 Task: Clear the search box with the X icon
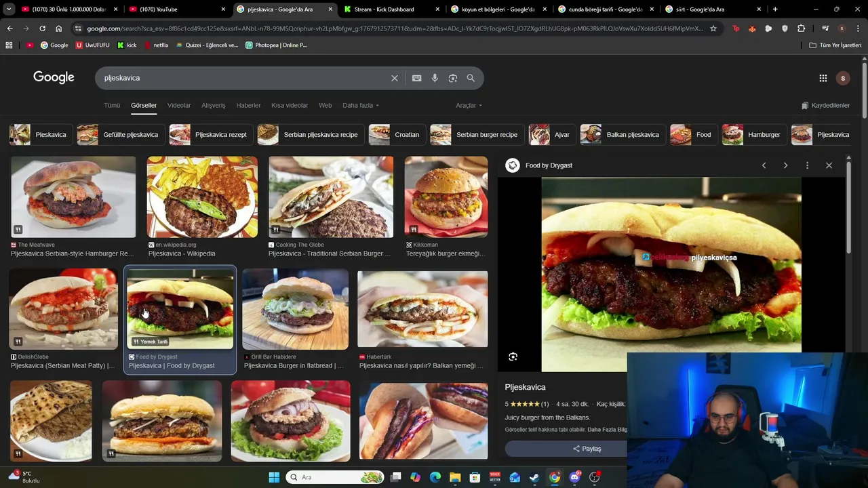tap(395, 78)
